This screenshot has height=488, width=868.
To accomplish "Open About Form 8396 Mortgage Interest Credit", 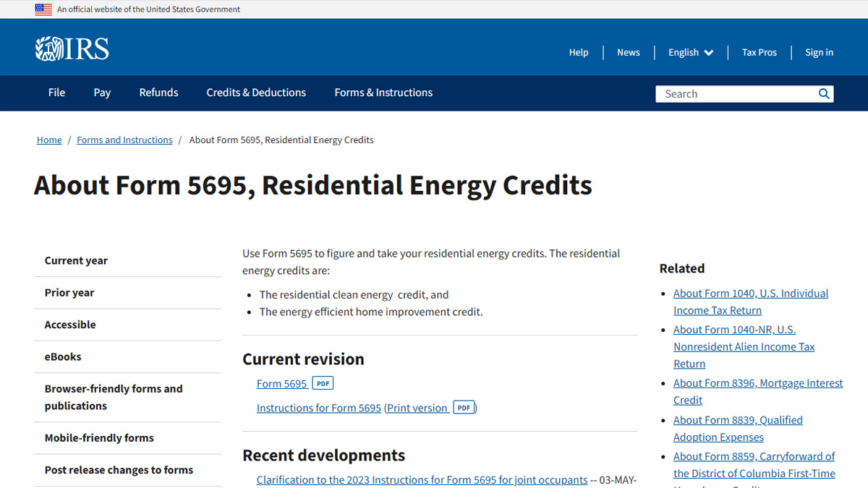I will [758, 391].
